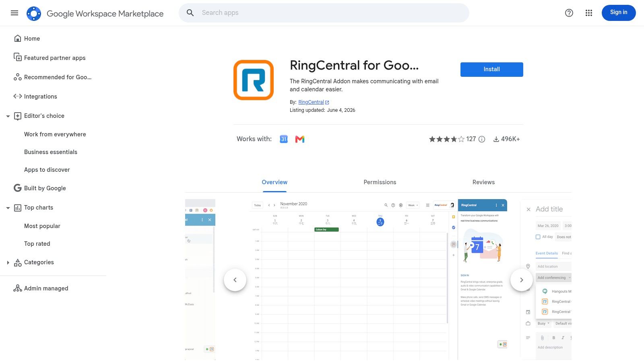This screenshot has width=644, height=362.
Task: Switch to the Reviews tab
Action: pyautogui.click(x=483, y=182)
